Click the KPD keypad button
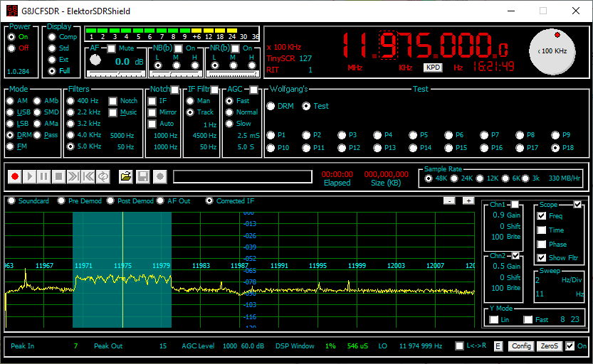Image resolution: width=593 pixels, height=364 pixels. click(x=433, y=68)
